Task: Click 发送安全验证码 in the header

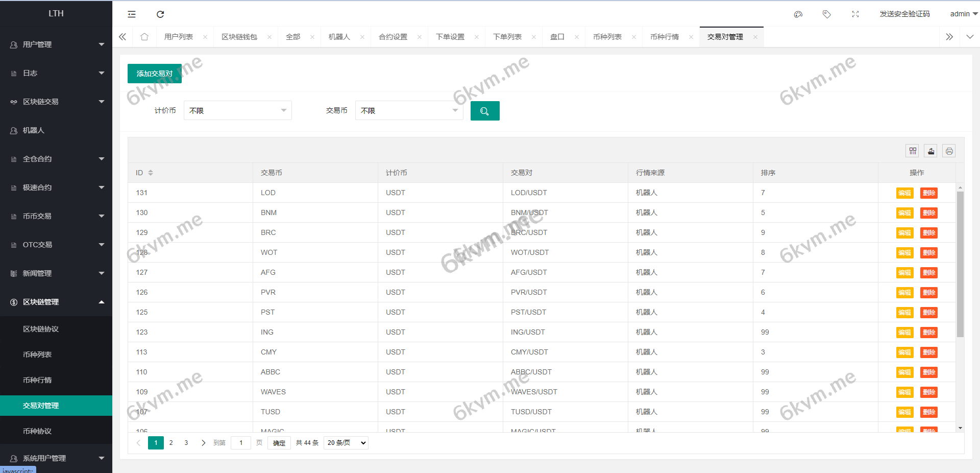Action: (904, 14)
